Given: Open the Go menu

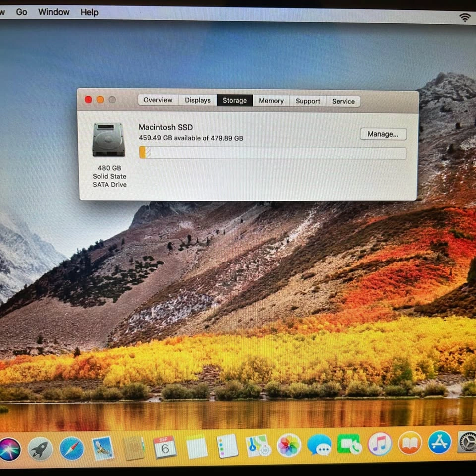Looking at the screenshot, I should [21, 12].
